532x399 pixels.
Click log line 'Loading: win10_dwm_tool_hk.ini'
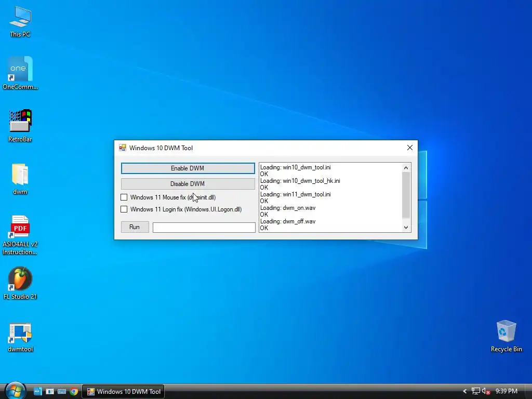[x=300, y=181]
